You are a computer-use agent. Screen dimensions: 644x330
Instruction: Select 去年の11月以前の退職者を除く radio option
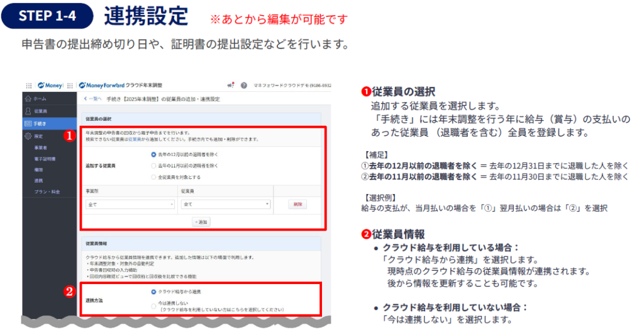click(x=154, y=166)
